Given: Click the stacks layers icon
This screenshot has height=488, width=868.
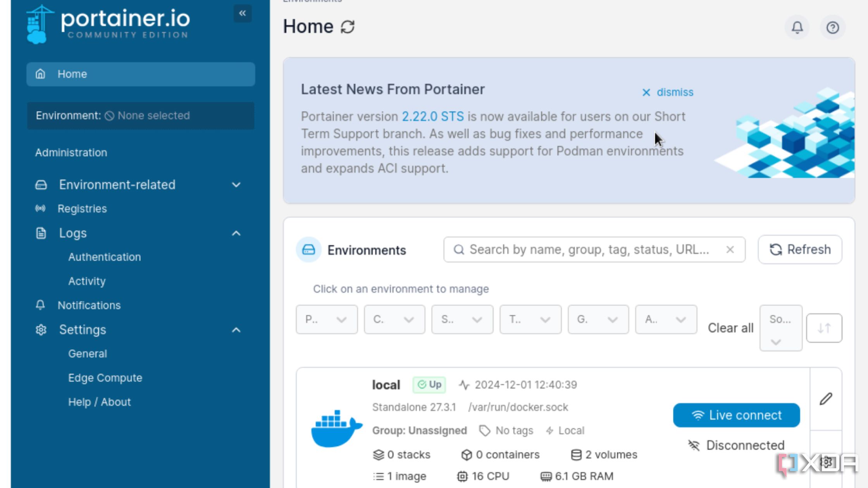Looking at the screenshot, I should point(378,455).
